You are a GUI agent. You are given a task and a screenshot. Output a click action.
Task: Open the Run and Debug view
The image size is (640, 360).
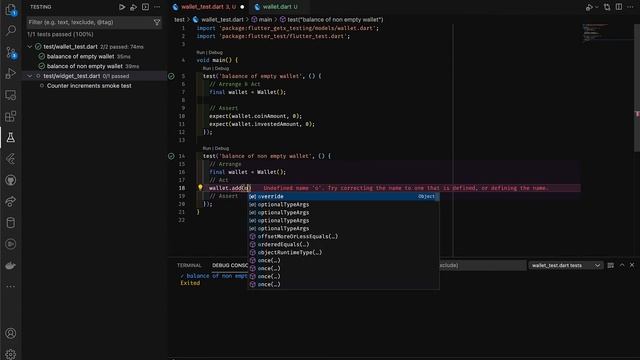pos(11,73)
